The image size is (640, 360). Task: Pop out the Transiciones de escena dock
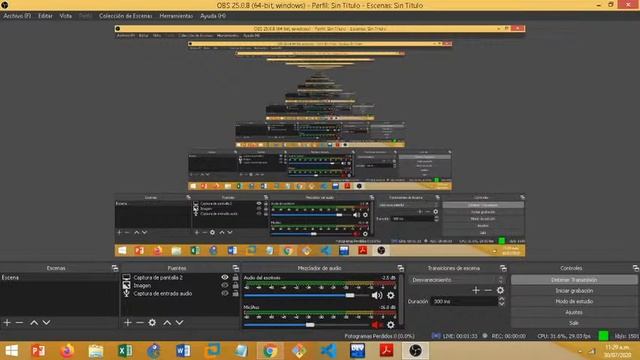tap(503, 268)
